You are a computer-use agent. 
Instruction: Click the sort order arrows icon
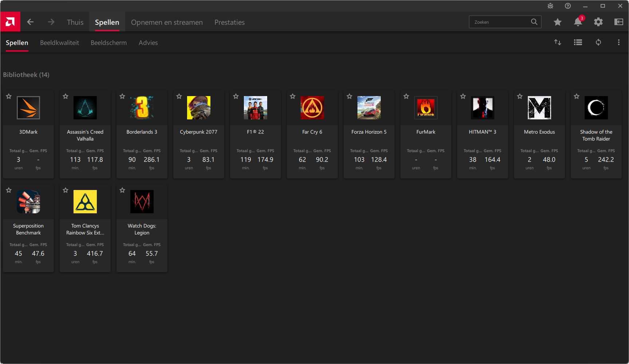558,42
